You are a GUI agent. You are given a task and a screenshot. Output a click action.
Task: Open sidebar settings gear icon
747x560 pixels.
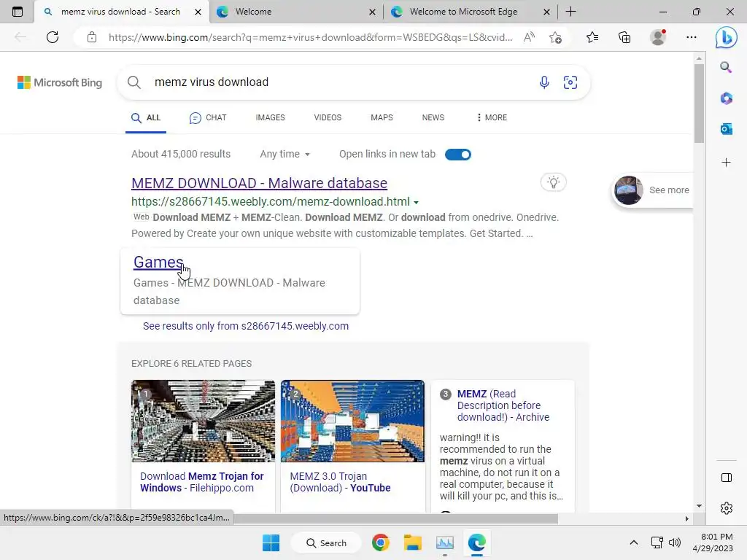726,508
